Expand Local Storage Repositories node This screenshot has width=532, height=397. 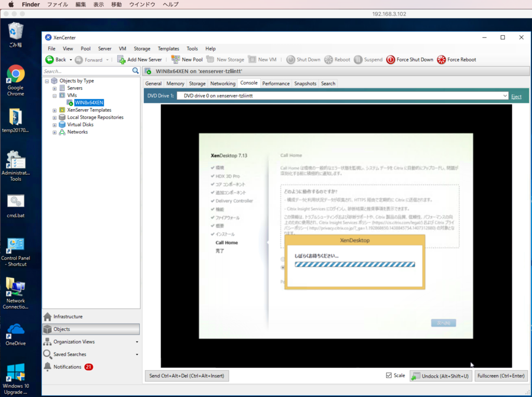tap(54, 118)
